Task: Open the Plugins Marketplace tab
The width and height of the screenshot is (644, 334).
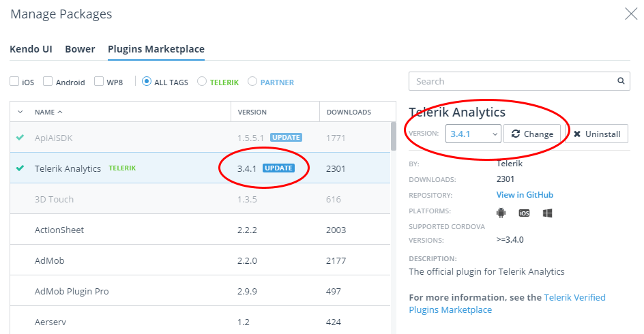Action: [156, 49]
